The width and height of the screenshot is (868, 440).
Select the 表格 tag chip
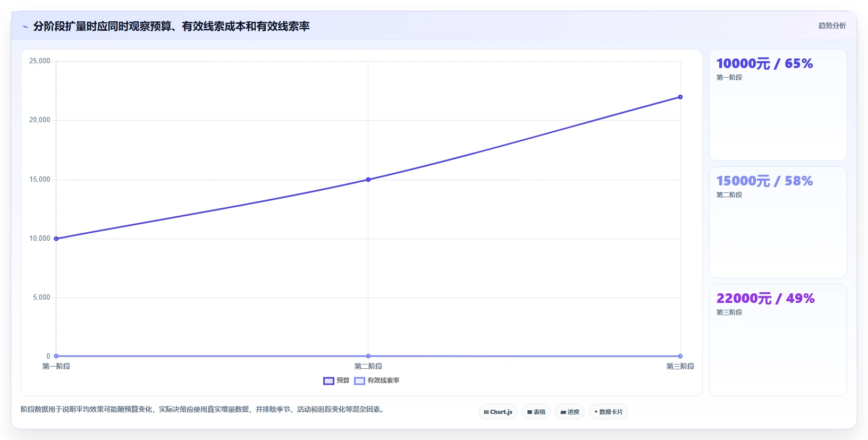click(x=536, y=412)
